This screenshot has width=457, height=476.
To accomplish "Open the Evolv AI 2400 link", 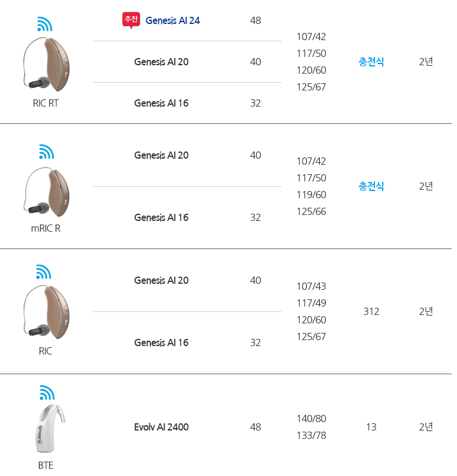I will [x=161, y=427].
